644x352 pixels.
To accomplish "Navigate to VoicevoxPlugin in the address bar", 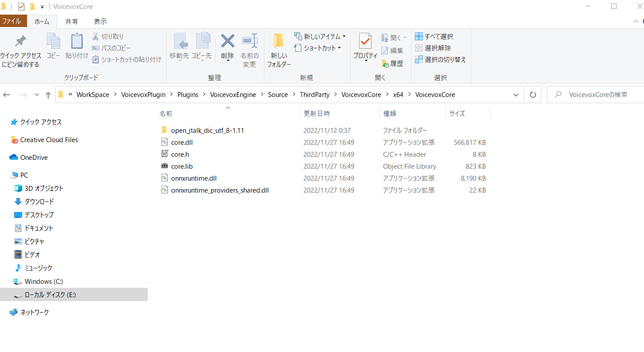I will (143, 95).
